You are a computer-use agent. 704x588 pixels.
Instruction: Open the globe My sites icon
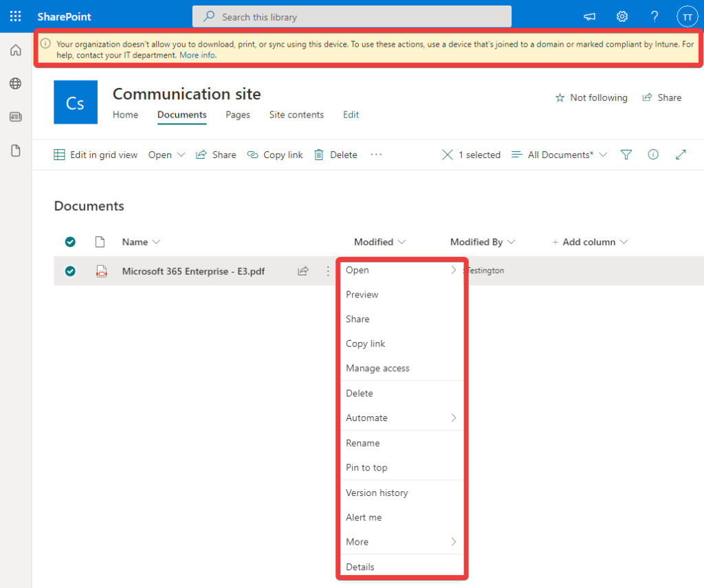[16, 83]
